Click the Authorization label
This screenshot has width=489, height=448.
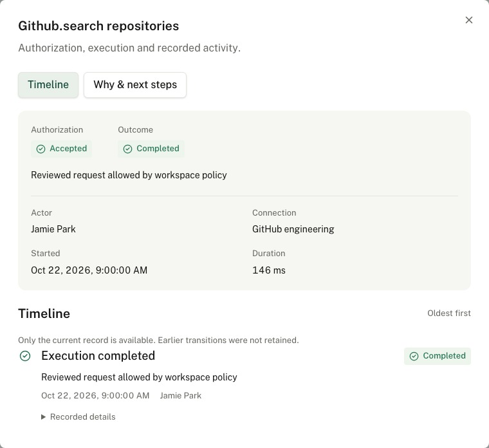click(57, 130)
